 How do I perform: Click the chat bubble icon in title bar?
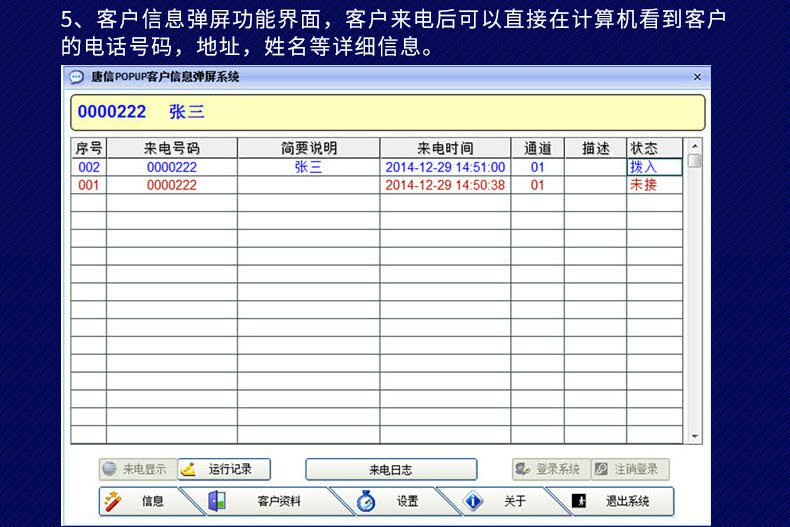click(76, 77)
